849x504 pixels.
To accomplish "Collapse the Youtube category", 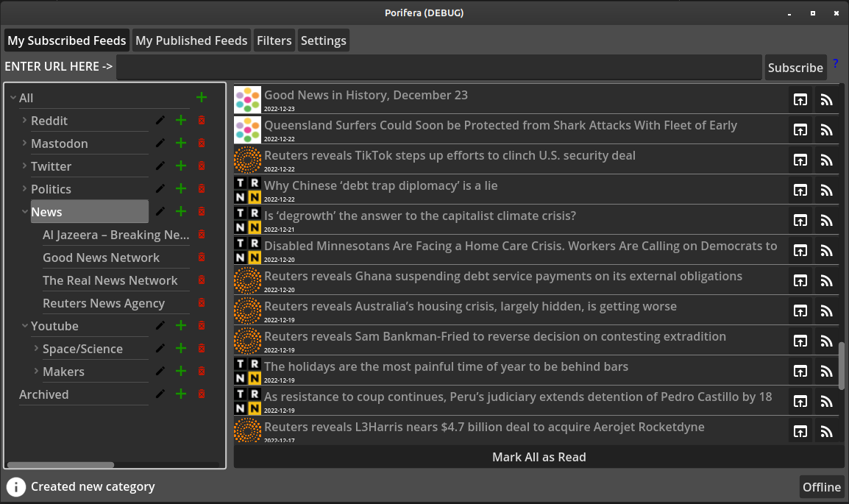I will click(x=24, y=325).
